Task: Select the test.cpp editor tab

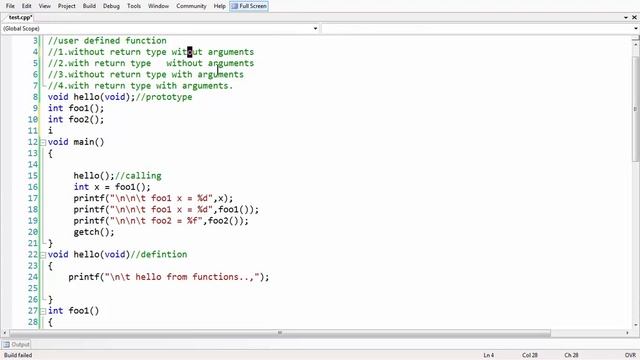Action: [20, 18]
